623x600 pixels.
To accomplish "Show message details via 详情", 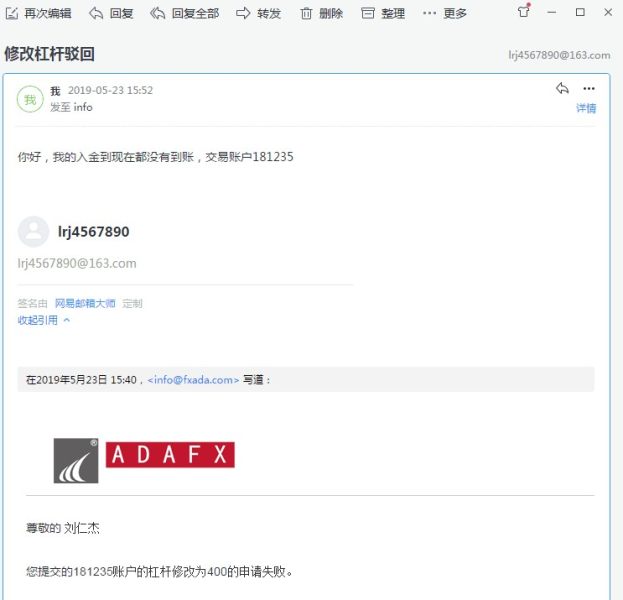I will click(x=586, y=108).
